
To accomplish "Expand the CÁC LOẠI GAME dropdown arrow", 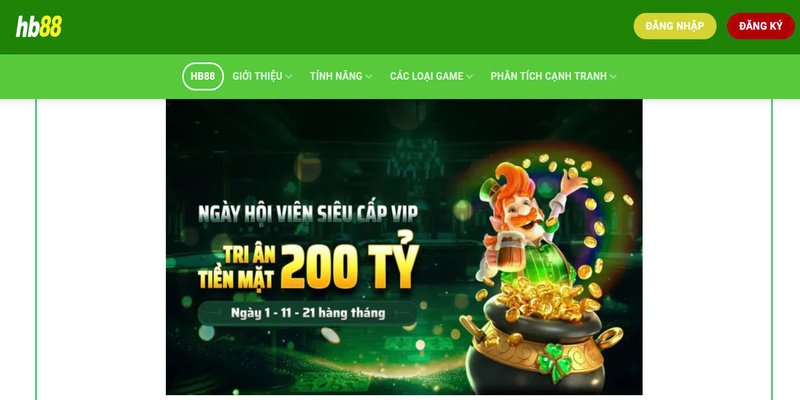I will pyautogui.click(x=469, y=77).
